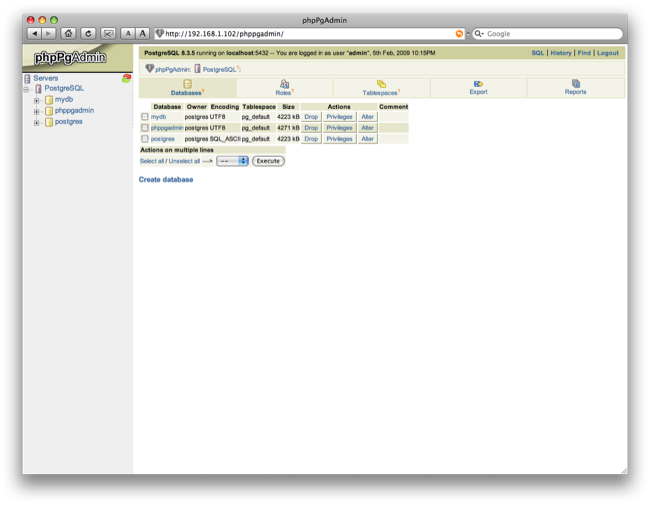Click the Select all link
650x505 pixels.
tap(152, 161)
